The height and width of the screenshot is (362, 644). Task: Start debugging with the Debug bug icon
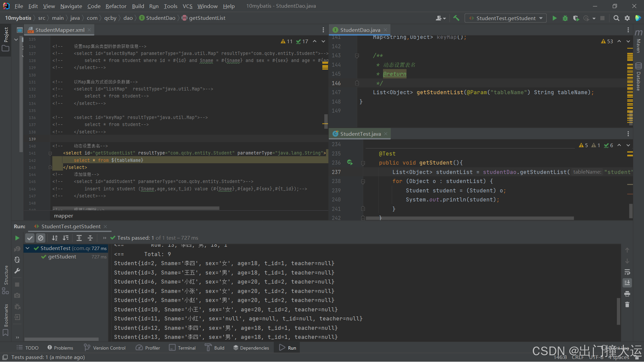[x=565, y=18]
